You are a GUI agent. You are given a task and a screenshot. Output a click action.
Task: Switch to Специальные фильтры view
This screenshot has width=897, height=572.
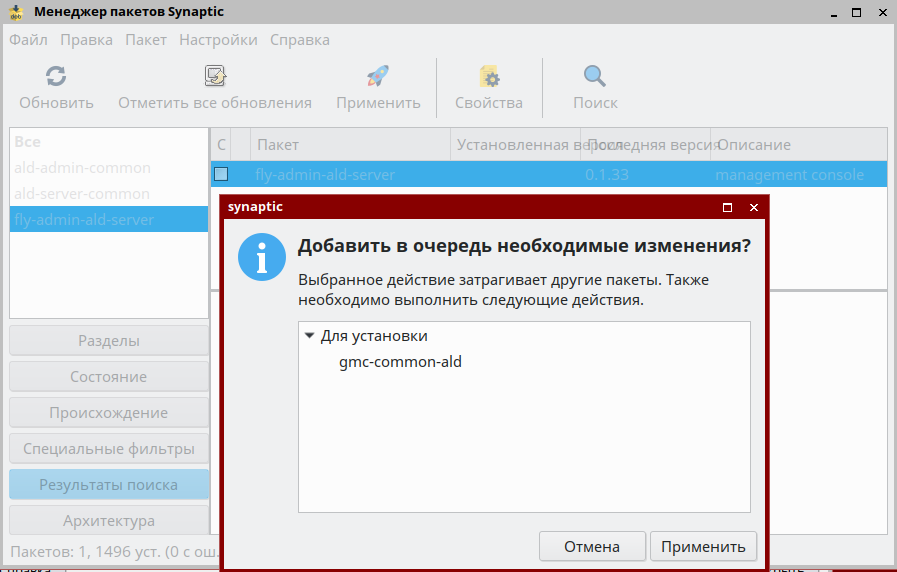109,449
